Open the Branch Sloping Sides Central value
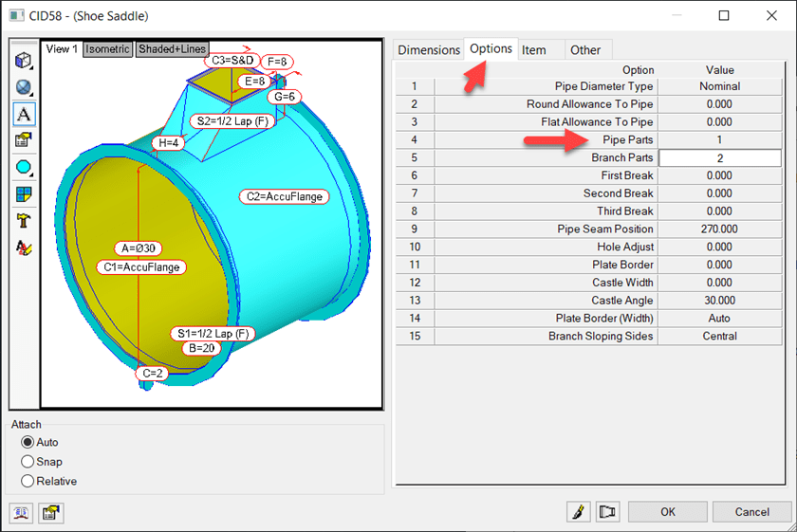Viewport: 797px width, 532px height. pos(720,336)
